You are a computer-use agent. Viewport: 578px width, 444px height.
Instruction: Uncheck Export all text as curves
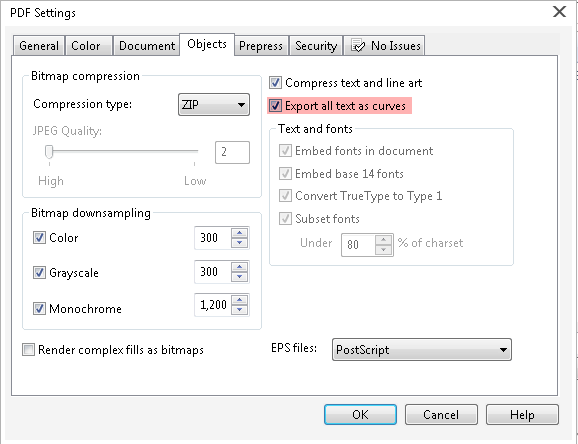pyautogui.click(x=275, y=106)
